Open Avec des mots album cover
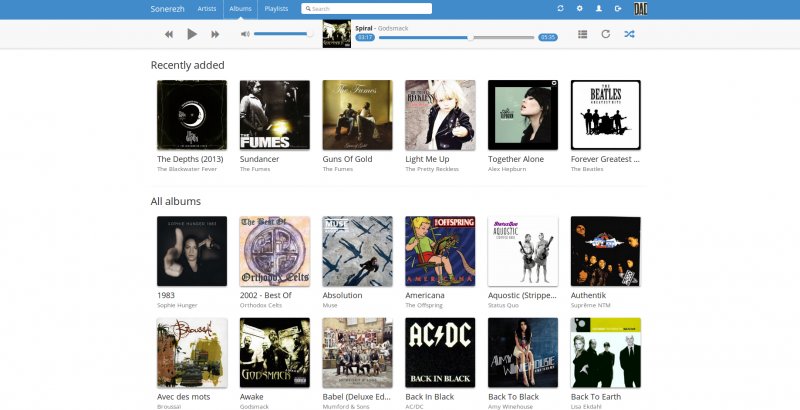 [192, 352]
